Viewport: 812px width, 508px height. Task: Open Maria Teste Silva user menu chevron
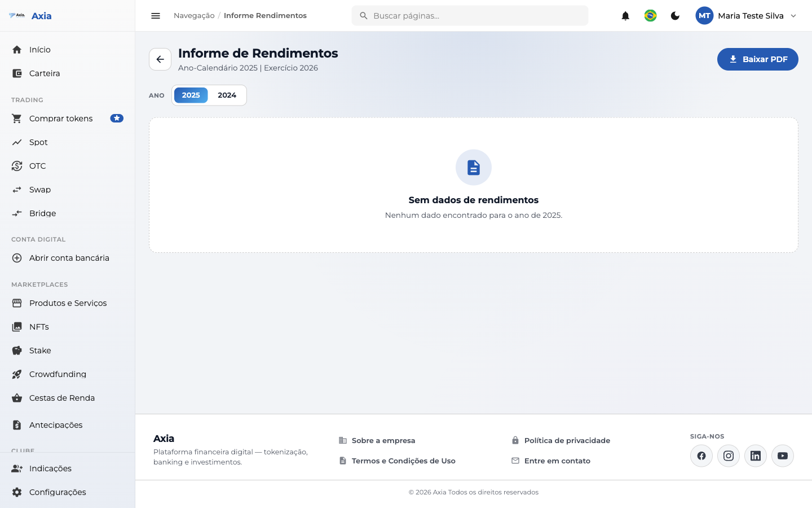(793, 16)
